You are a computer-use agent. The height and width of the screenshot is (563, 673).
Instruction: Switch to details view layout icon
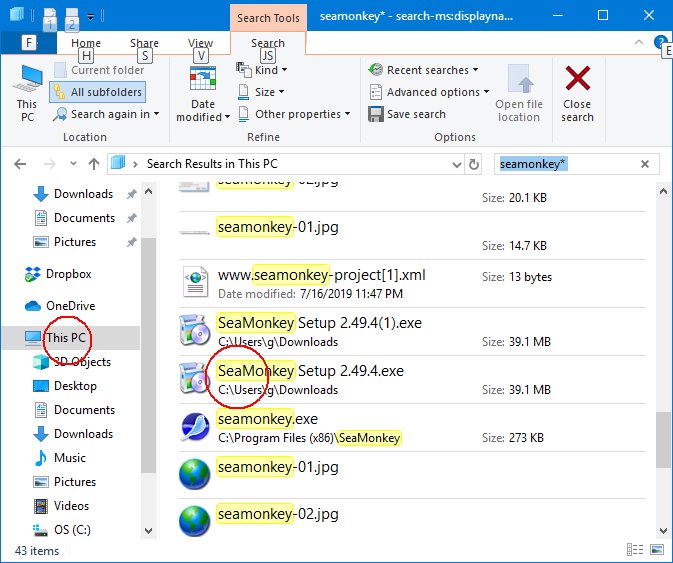click(635, 550)
